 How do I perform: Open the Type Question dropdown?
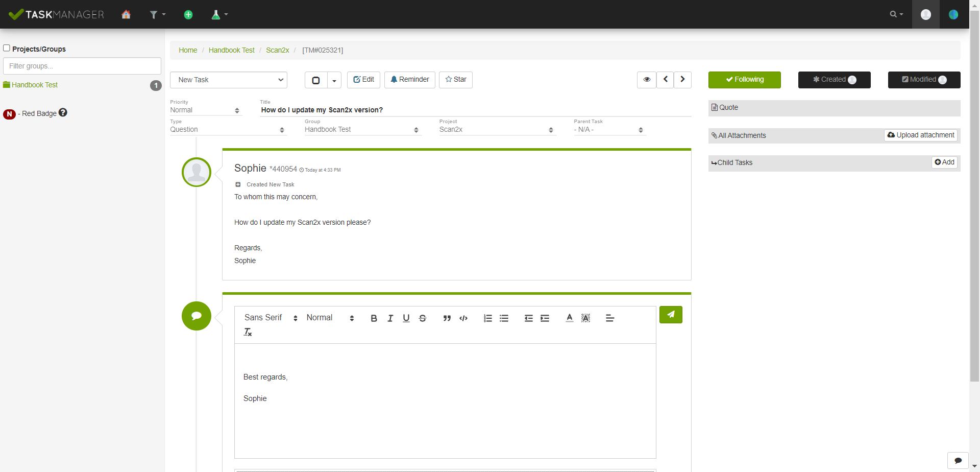228,129
